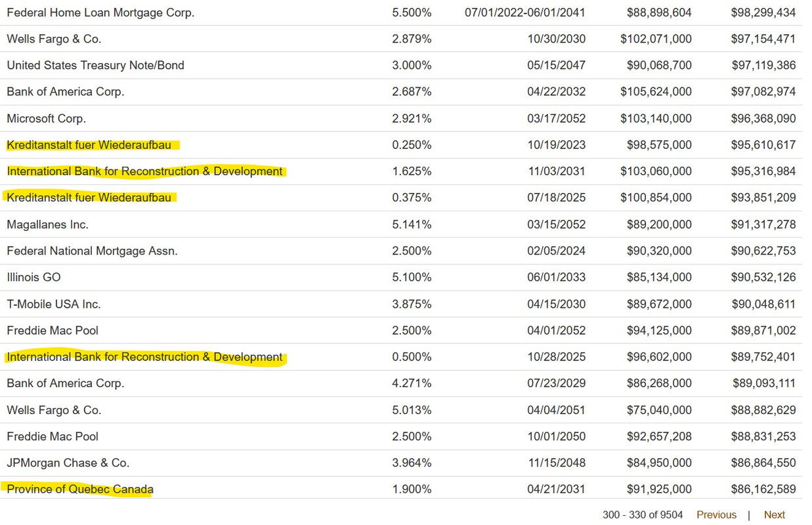This screenshot has height=525, width=812.
Task: Select the 03/17/2052 maturity date
Action: coord(557,119)
